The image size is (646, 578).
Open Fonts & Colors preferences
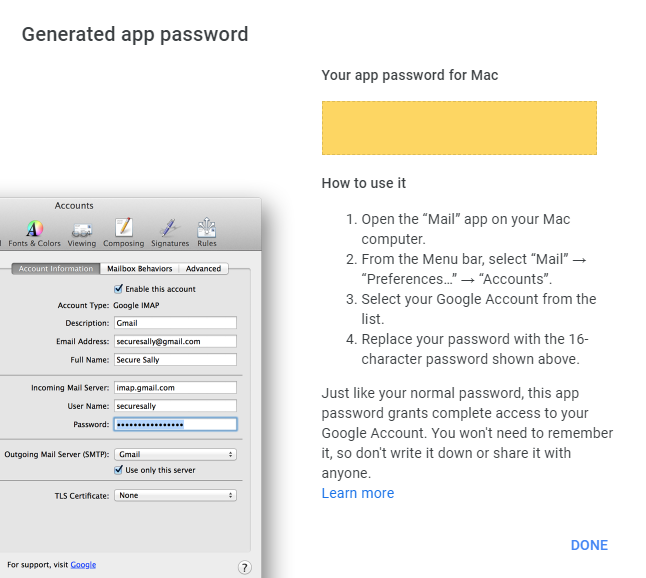(34, 232)
